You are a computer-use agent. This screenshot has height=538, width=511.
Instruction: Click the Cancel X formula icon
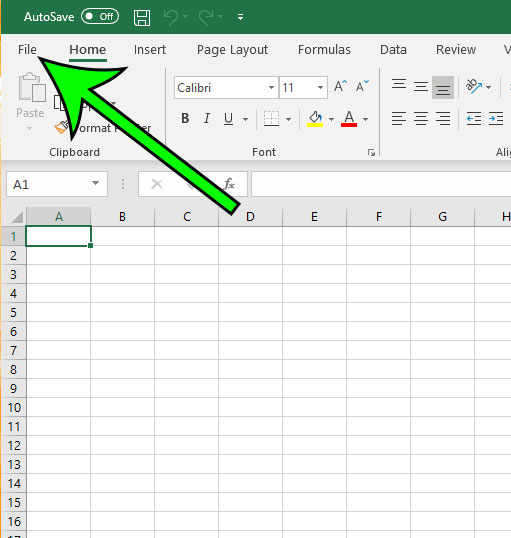point(157,184)
